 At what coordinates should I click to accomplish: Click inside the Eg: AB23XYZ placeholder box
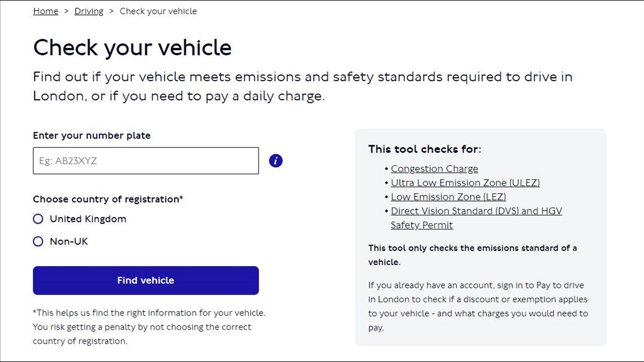coord(146,161)
